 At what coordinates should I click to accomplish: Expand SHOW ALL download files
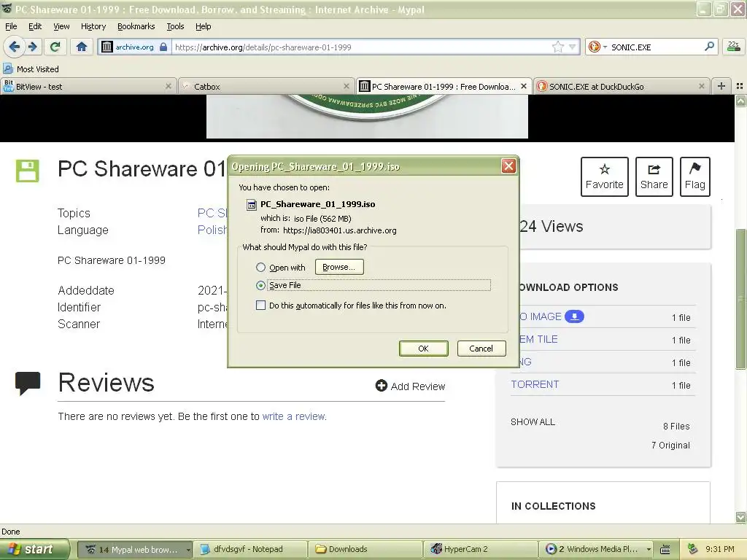coord(533,422)
